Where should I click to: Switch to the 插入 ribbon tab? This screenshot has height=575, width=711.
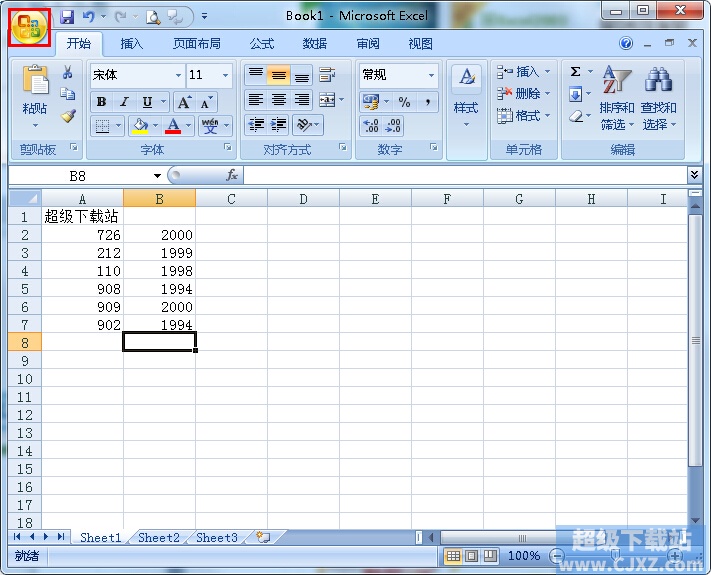(x=132, y=44)
